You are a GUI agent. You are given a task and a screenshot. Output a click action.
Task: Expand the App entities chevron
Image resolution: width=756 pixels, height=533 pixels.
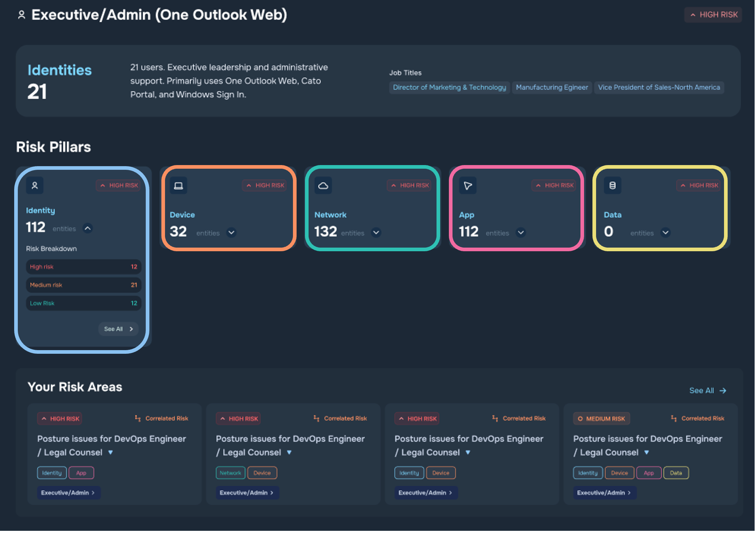(x=521, y=232)
